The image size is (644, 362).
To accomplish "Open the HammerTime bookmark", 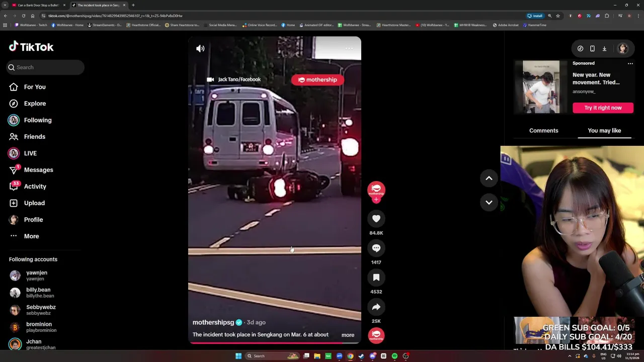I will [x=534, y=25].
